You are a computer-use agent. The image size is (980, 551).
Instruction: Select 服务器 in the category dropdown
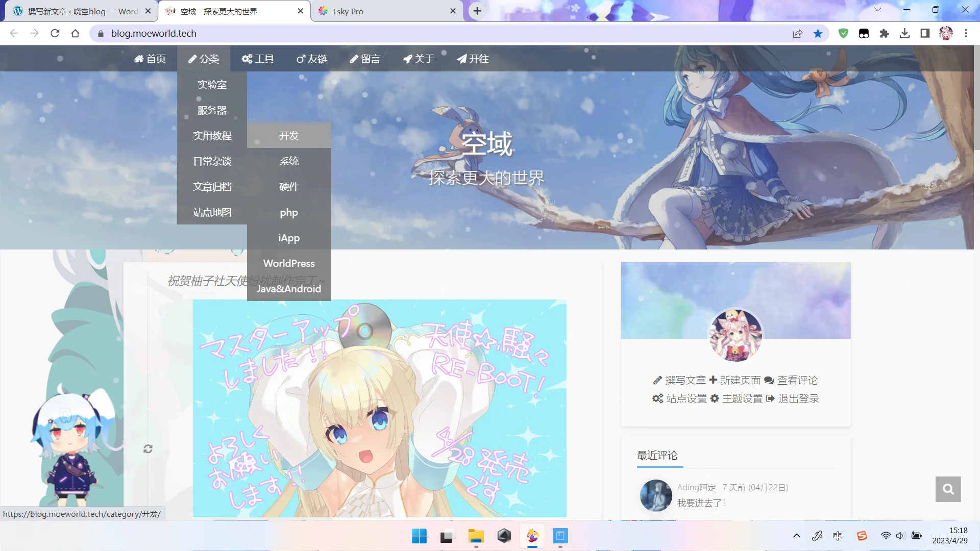pos(212,110)
